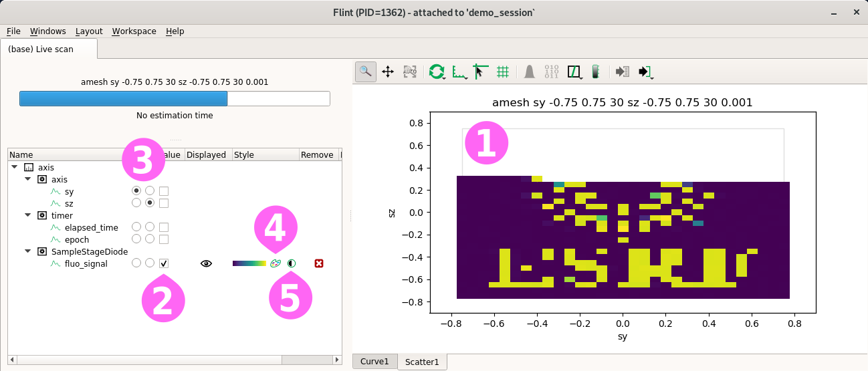
Task: Click the plot icon beside top-level axis
Action: pyautogui.click(x=29, y=168)
